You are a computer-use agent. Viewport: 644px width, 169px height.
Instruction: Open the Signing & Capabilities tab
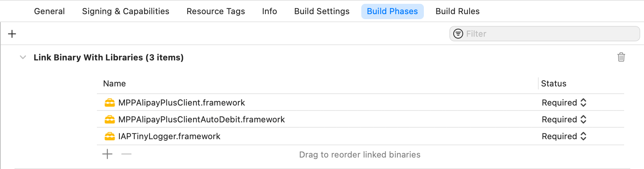[x=126, y=11]
